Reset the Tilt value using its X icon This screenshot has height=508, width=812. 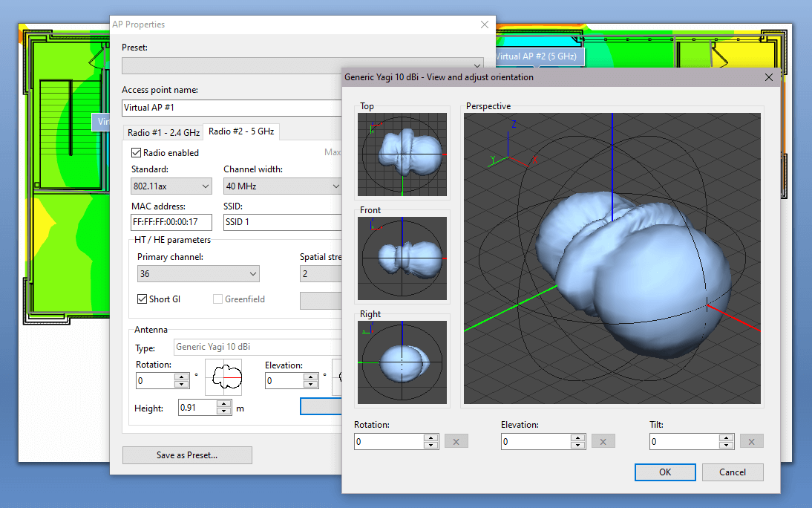click(x=751, y=440)
